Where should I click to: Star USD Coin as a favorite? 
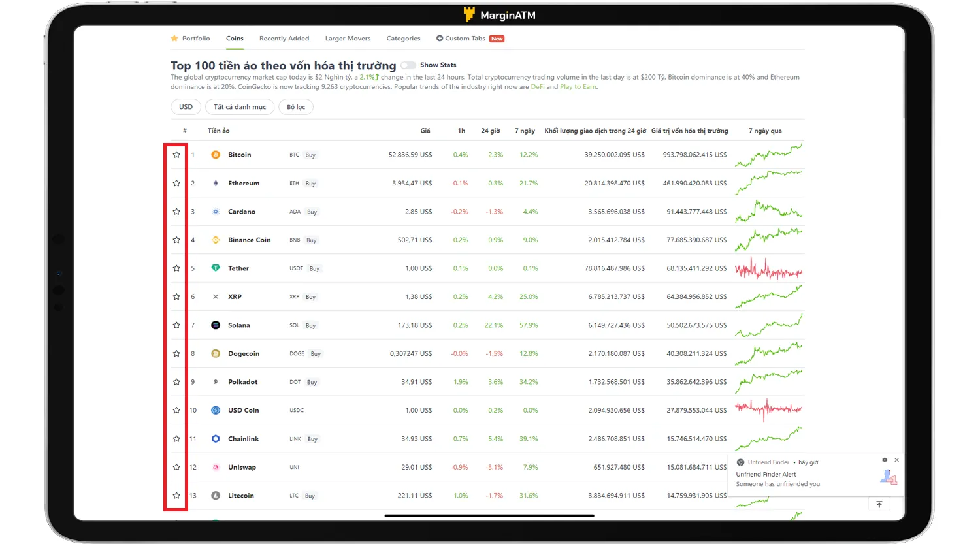coord(176,411)
